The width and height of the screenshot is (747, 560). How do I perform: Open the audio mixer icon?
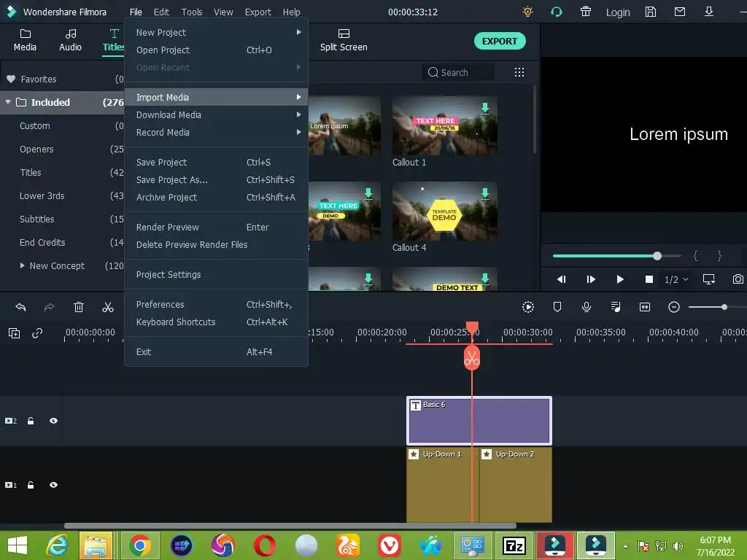(616, 307)
